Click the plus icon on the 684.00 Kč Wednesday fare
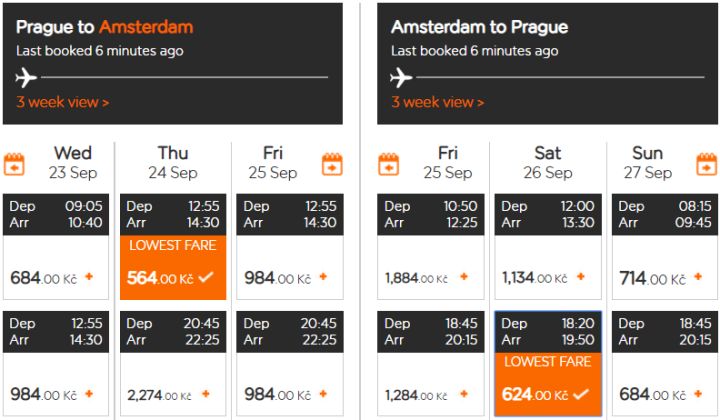 tap(89, 277)
